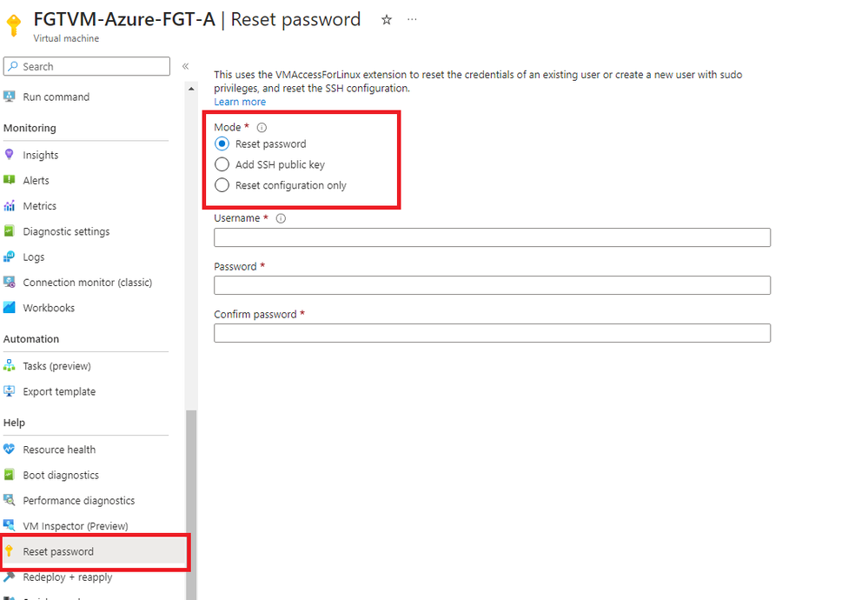This screenshot has width=868, height=600.
Task: Choose Reset configuration only mode
Action: [x=222, y=185]
